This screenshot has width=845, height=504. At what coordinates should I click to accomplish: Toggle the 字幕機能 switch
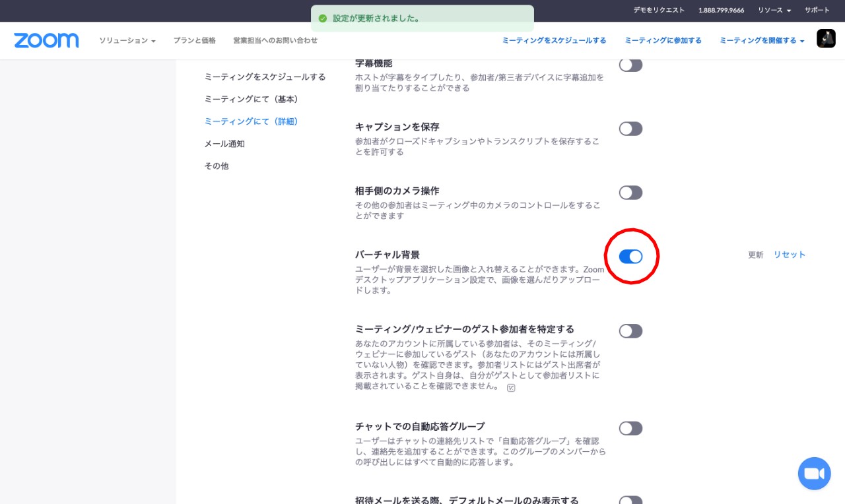630,65
